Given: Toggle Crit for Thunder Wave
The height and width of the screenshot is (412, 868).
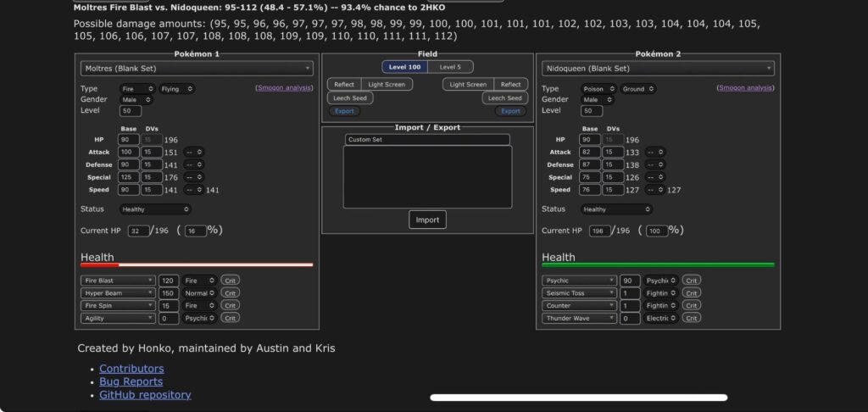Looking at the screenshot, I should coord(692,318).
